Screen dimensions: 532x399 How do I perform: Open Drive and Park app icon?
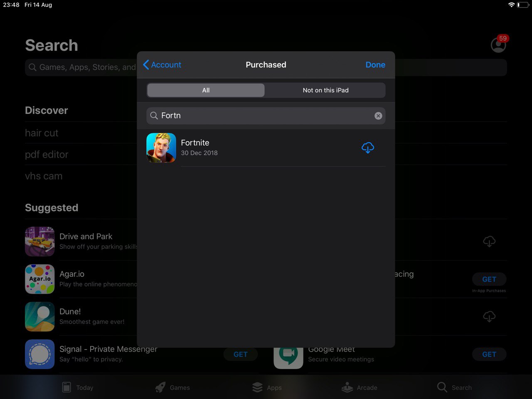click(40, 241)
